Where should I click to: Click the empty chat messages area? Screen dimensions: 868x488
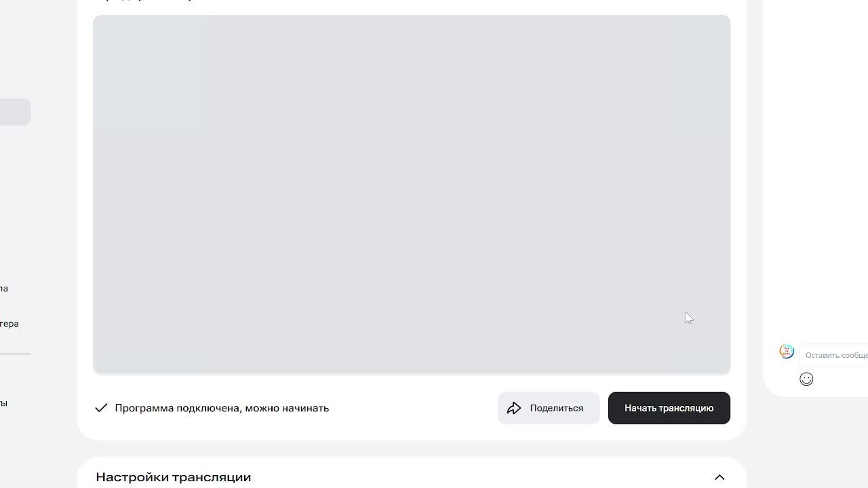[x=816, y=169]
